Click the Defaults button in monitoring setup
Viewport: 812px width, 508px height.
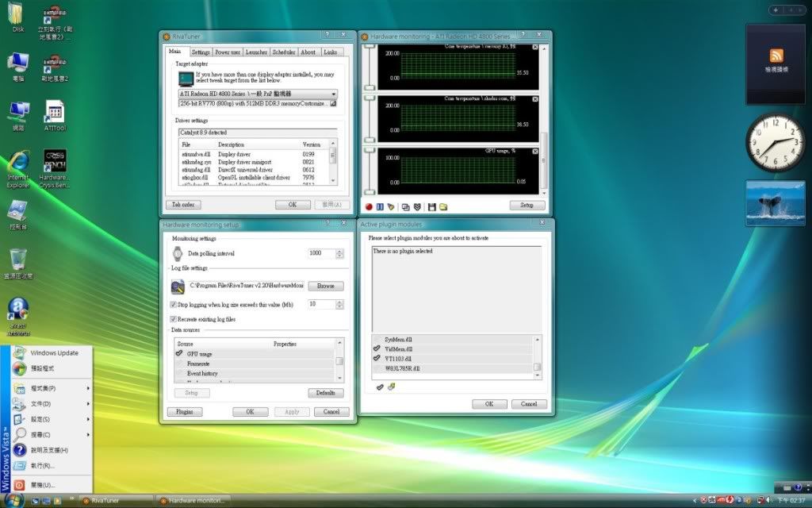(x=326, y=393)
